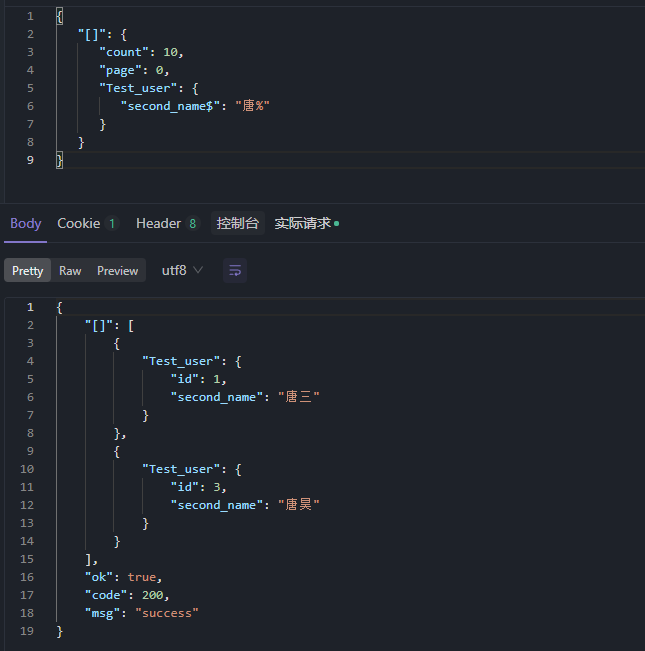
Task: Click the value 10 of count
Action: click(x=170, y=52)
